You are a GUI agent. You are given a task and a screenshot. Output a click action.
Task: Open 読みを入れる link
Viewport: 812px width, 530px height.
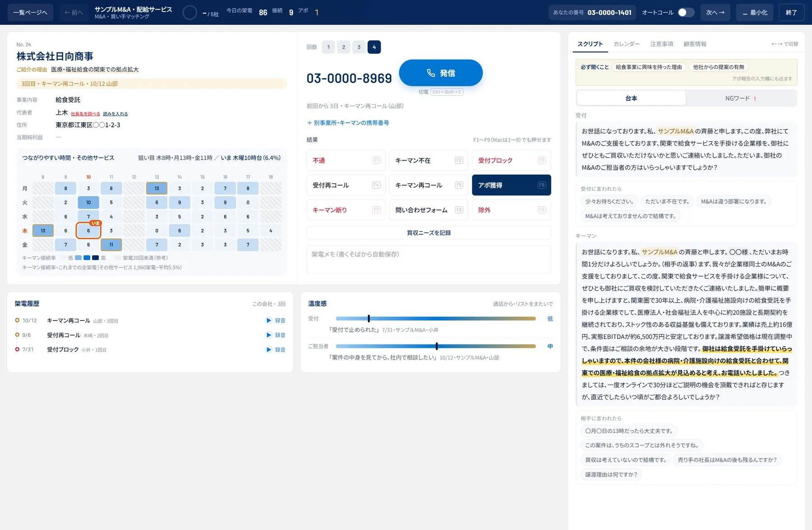tap(115, 114)
